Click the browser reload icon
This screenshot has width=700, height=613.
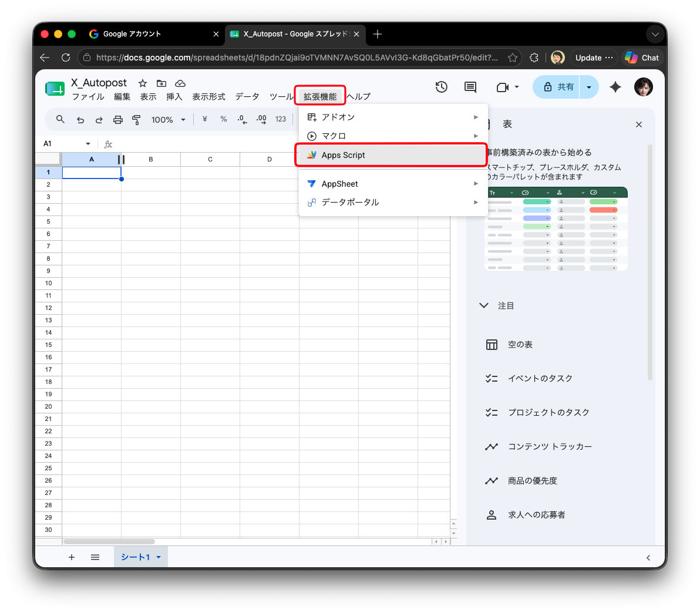66,58
